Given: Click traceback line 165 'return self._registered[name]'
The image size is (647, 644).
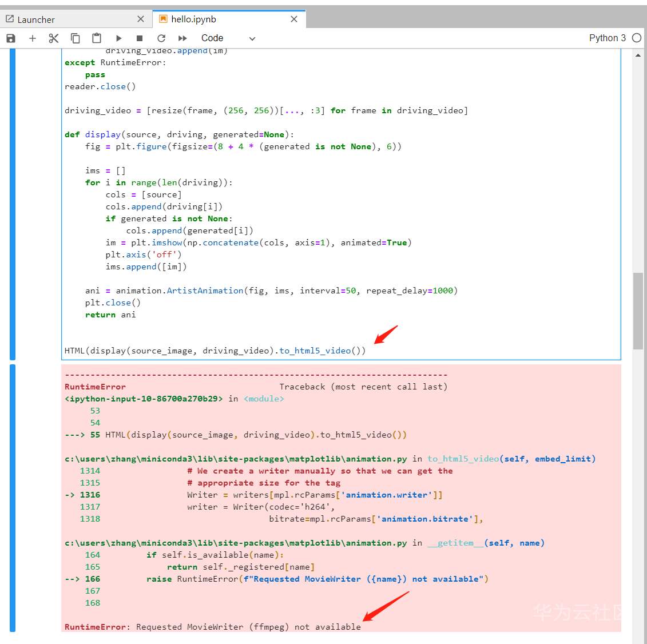Looking at the screenshot, I should pos(200,567).
